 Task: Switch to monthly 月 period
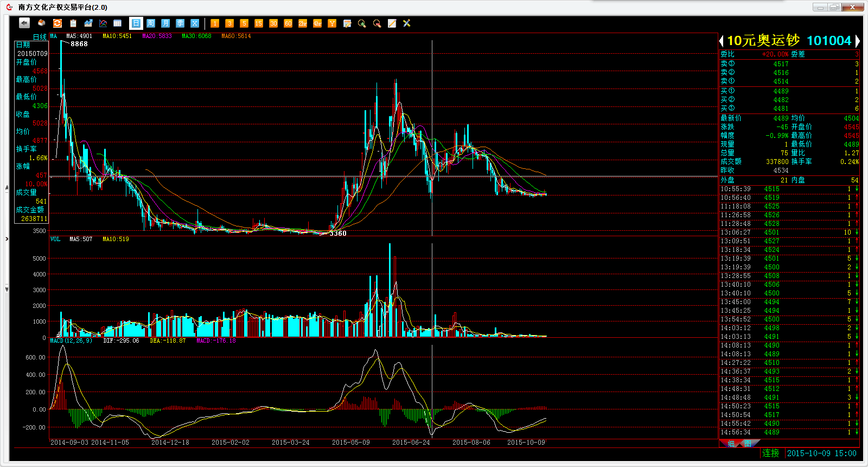point(165,23)
